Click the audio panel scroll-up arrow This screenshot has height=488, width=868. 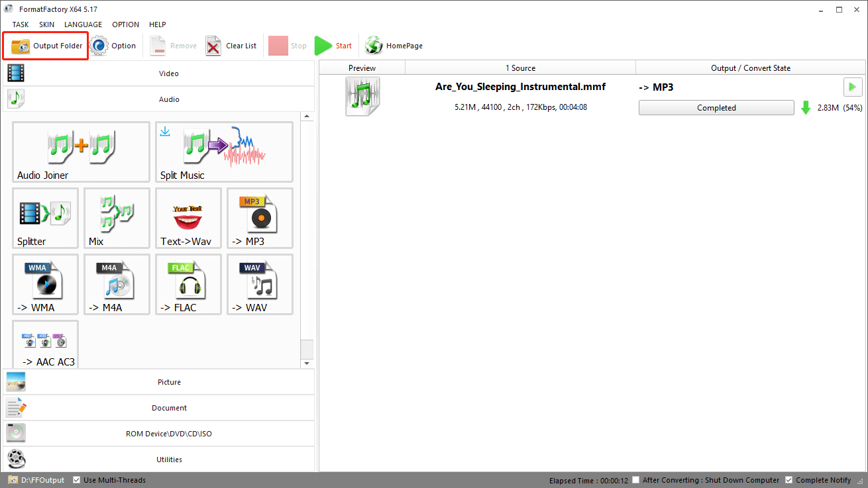pyautogui.click(x=307, y=117)
